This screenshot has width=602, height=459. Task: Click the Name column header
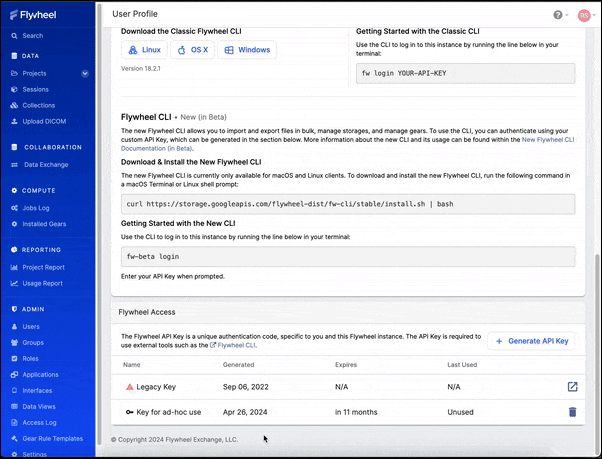tap(131, 365)
